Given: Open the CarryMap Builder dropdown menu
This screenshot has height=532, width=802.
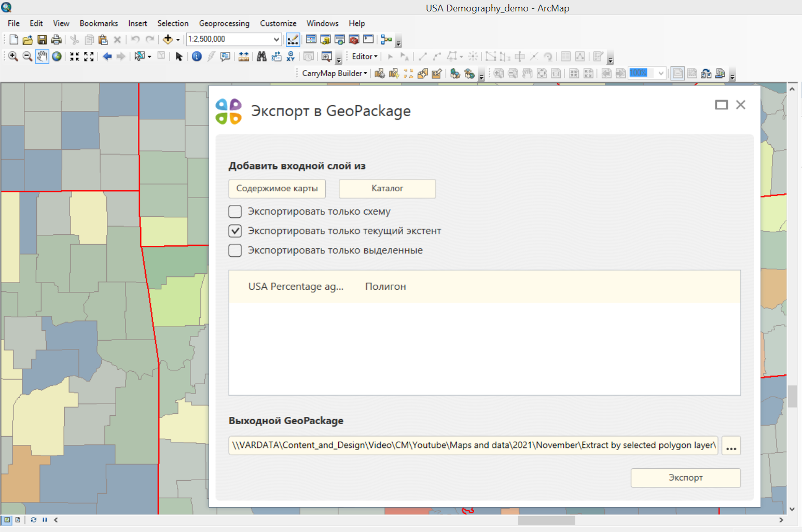Looking at the screenshot, I should tap(335, 74).
